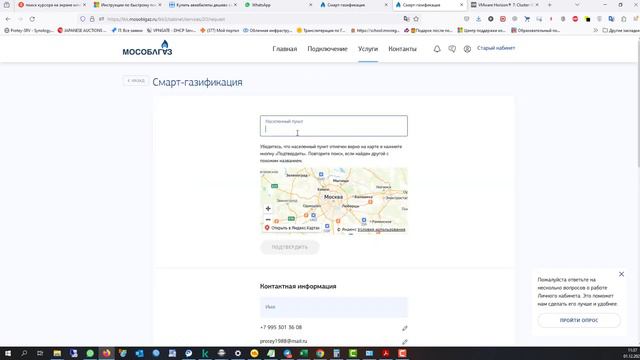
Task: Switch to Инструкции по быстрому tab
Action: click(127, 5)
